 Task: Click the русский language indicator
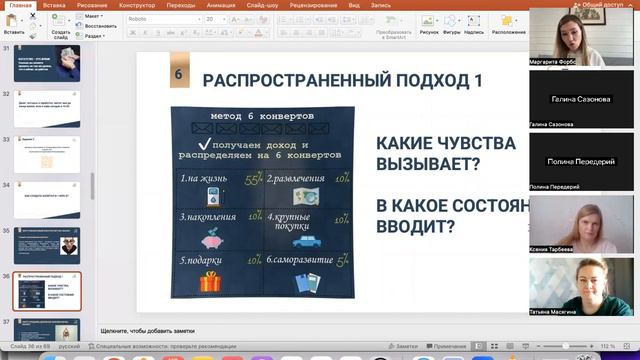point(69,346)
